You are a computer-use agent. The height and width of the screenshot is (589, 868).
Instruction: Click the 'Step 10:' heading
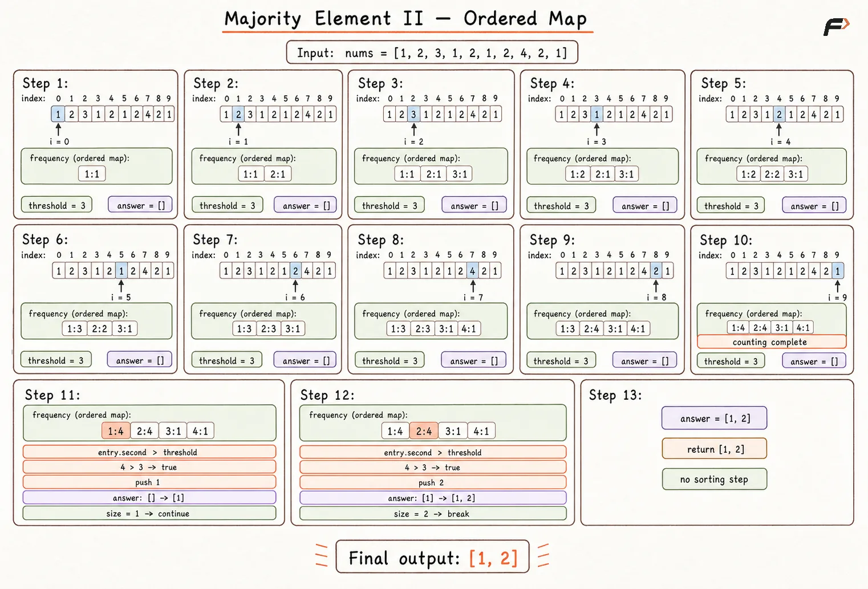[x=726, y=240]
